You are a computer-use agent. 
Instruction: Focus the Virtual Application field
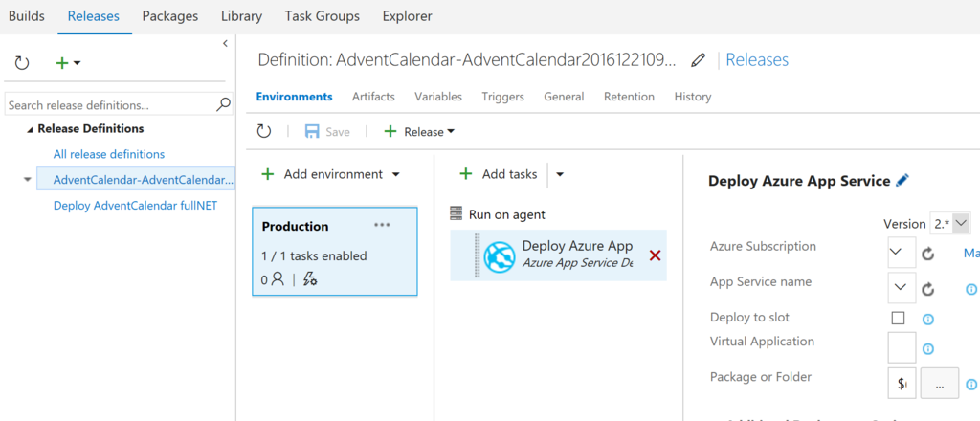coord(902,347)
